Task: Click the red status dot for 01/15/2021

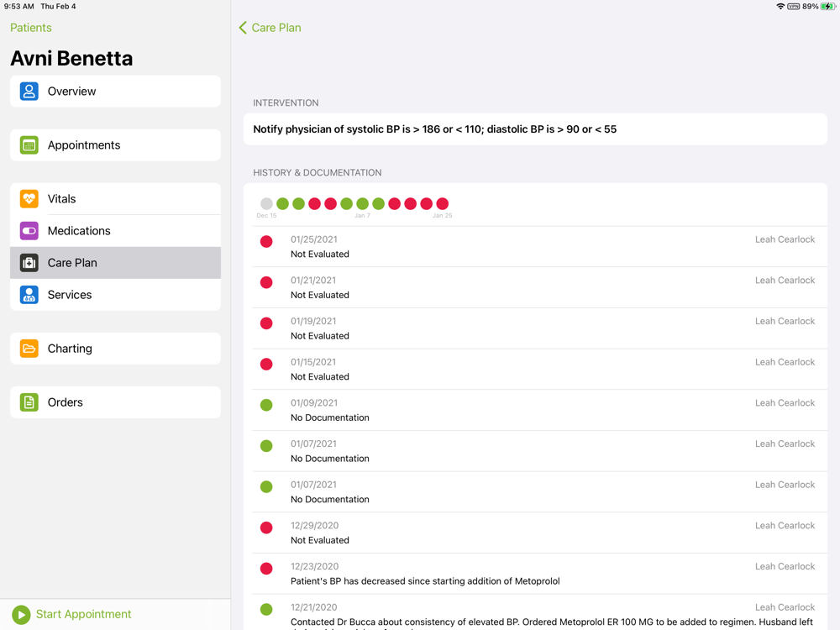Action: [x=266, y=365]
